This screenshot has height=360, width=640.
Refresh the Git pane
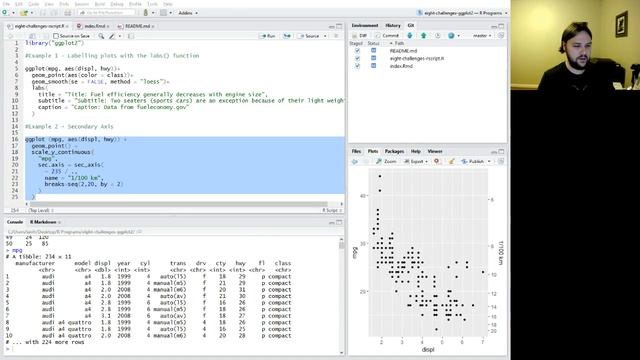501,36
